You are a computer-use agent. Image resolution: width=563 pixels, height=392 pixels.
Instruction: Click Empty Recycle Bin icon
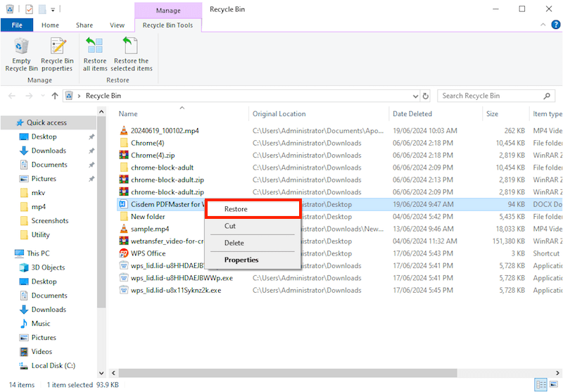coord(21,47)
